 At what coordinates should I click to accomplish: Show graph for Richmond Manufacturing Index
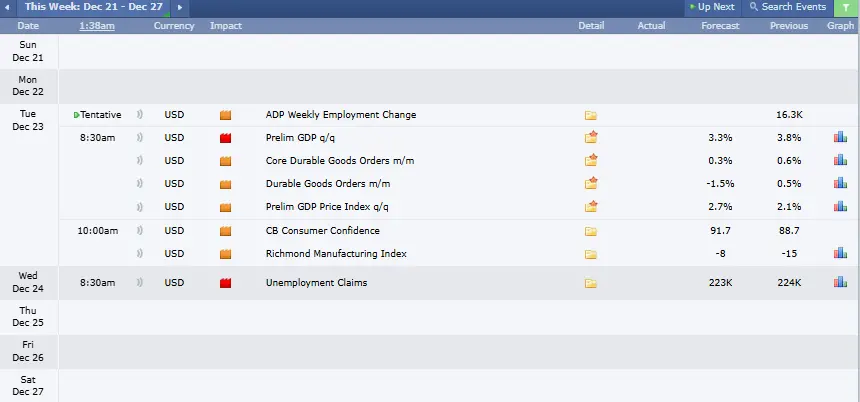pyautogui.click(x=840, y=253)
